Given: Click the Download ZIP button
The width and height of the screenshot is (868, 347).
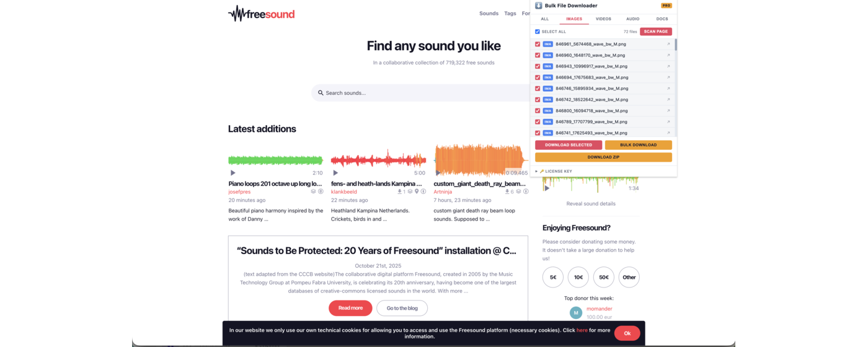Looking at the screenshot, I should pyautogui.click(x=603, y=157).
